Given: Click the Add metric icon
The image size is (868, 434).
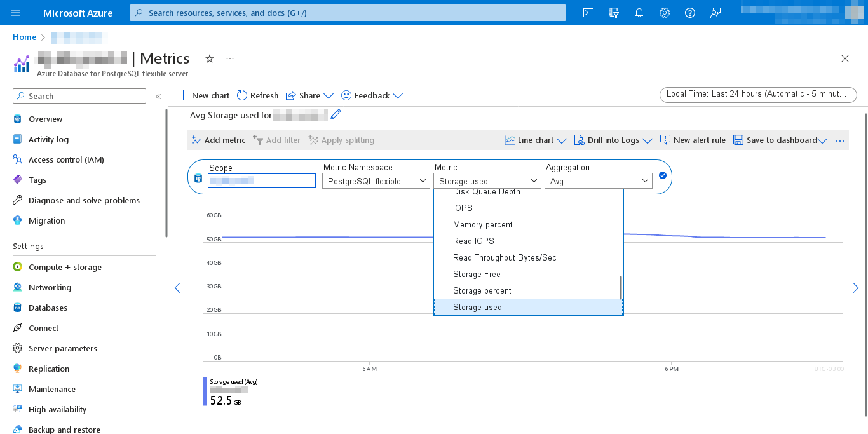Looking at the screenshot, I should 218,140.
